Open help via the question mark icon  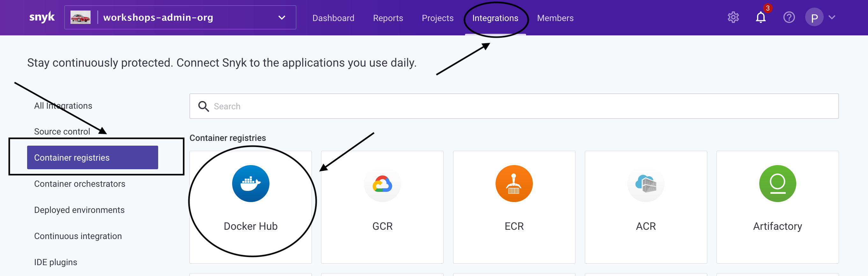pyautogui.click(x=789, y=18)
